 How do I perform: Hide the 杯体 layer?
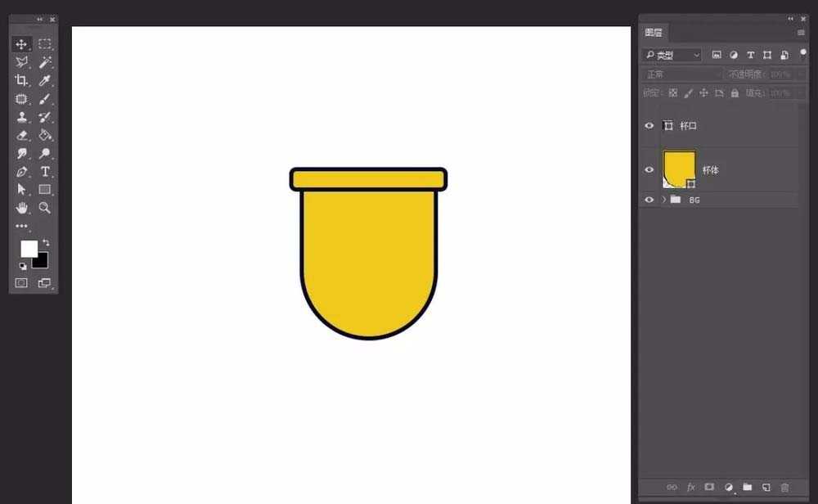(649, 169)
